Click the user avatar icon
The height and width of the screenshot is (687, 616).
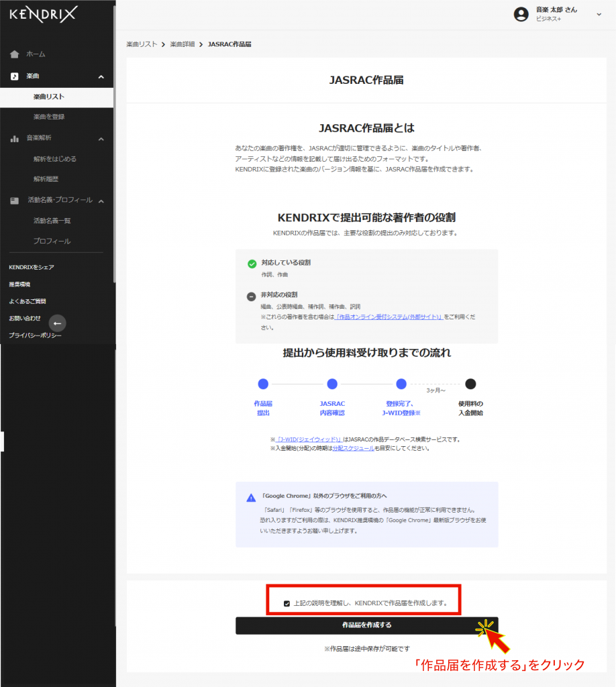pos(521,14)
